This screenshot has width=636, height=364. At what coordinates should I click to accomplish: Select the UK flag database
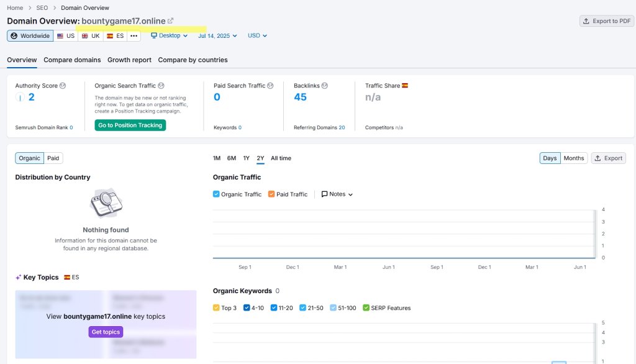pyautogui.click(x=91, y=36)
